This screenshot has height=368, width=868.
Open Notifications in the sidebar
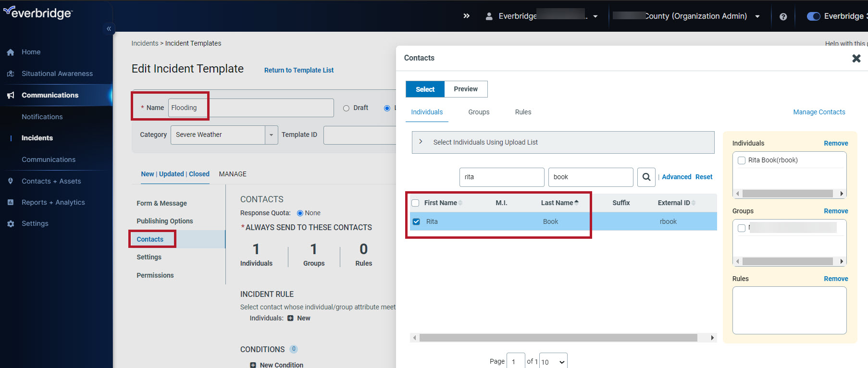point(42,117)
